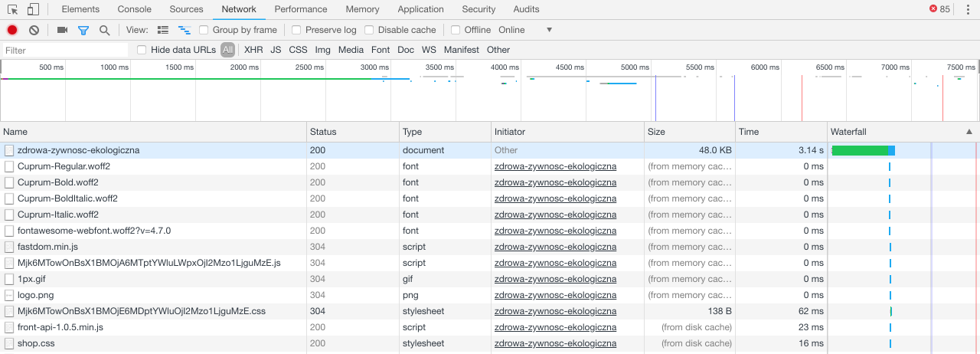The width and height of the screenshot is (980, 354).
Task: Open the Audits tab
Action: click(x=526, y=9)
